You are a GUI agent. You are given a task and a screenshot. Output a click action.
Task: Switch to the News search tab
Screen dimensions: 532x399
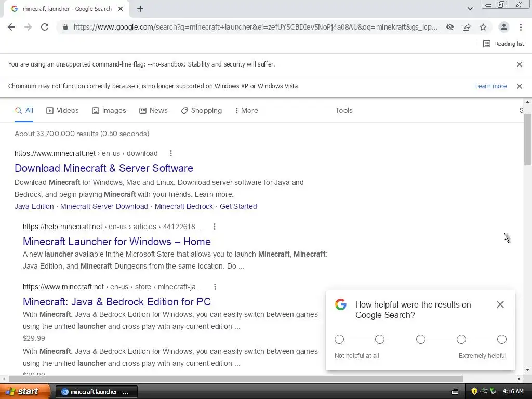tap(153, 111)
